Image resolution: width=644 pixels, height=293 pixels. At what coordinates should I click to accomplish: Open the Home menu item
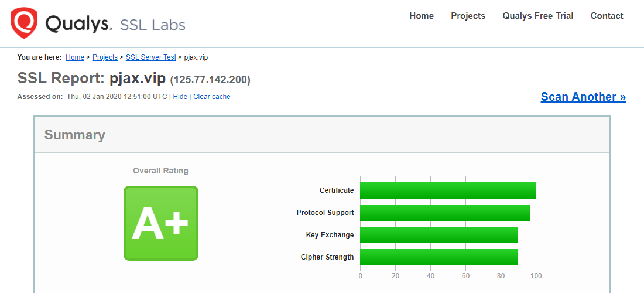tap(422, 16)
